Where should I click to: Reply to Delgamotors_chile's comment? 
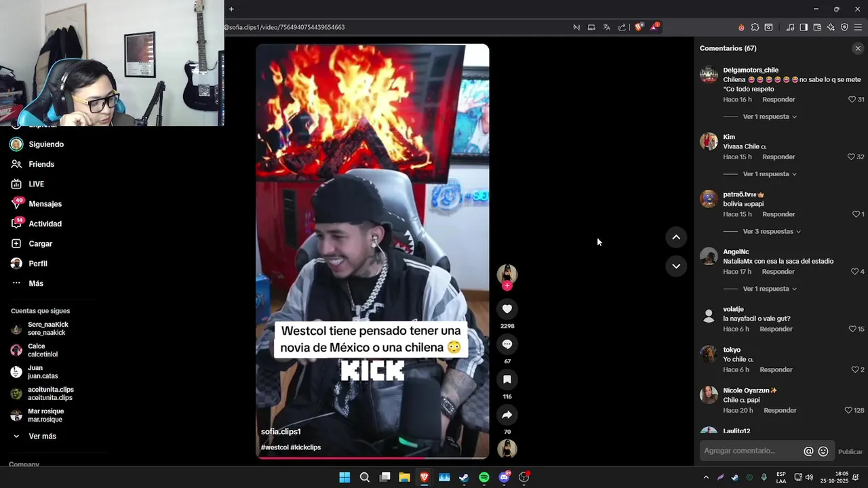(778, 100)
